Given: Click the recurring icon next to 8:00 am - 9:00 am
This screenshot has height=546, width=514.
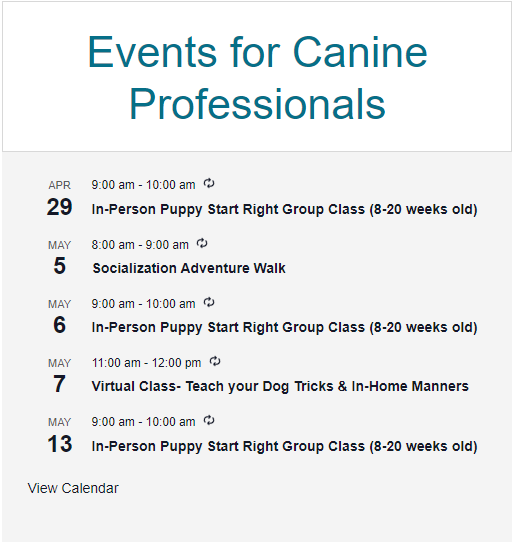Looking at the screenshot, I should pos(202,243).
